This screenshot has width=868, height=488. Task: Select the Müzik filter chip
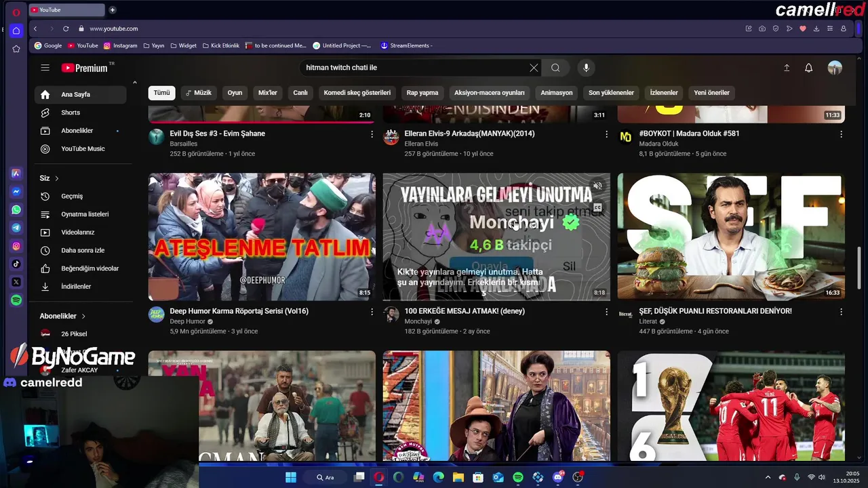pyautogui.click(x=199, y=93)
